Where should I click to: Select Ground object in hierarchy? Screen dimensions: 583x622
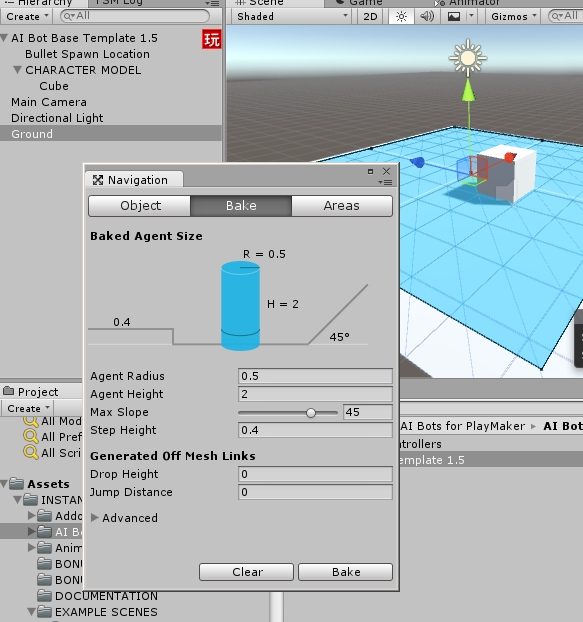point(111,133)
